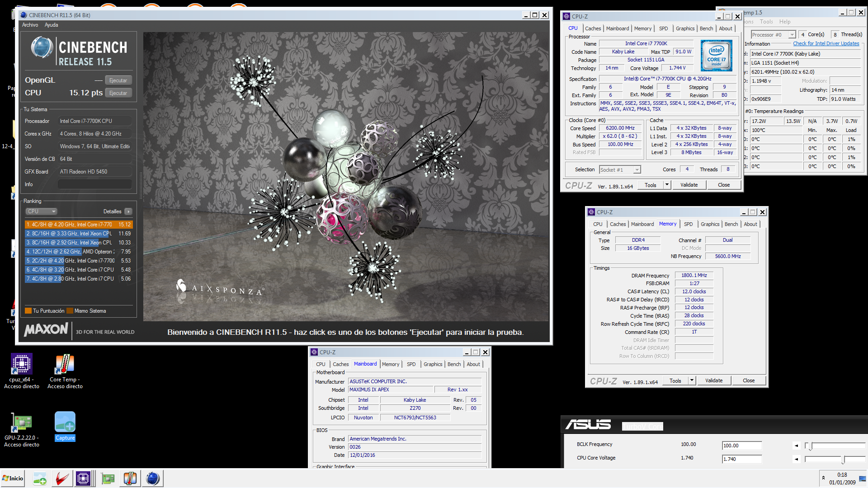Image resolution: width=868 pixels, height=488 pixels.
Task: Click the MAXON logo in Cinebench
Action: pos(46,329)
